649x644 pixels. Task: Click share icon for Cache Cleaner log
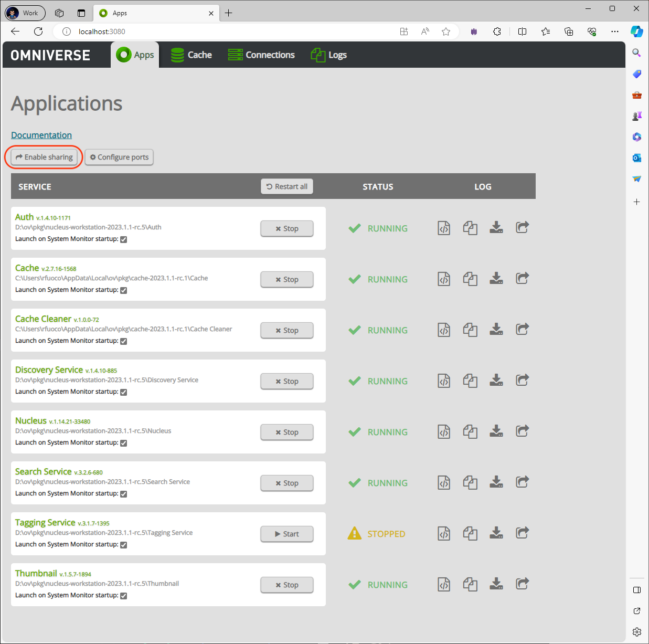[x=522, y=330]
